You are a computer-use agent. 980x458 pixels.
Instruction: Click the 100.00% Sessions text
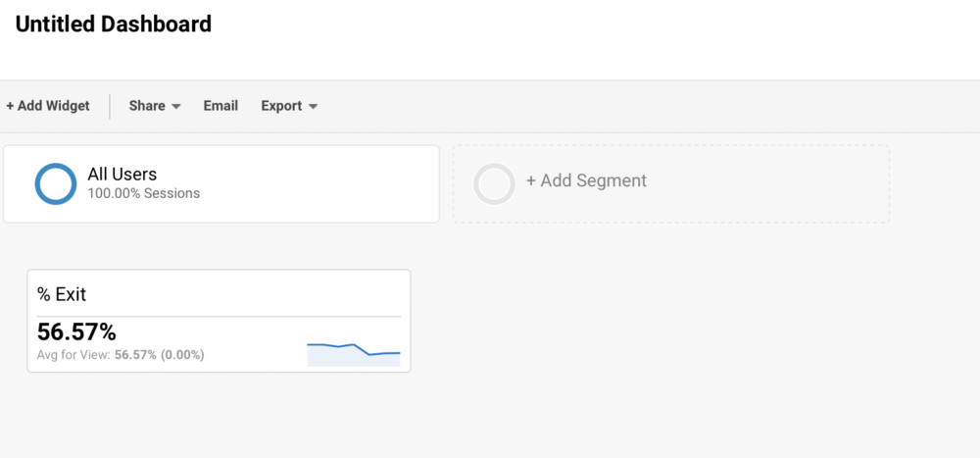143,193
